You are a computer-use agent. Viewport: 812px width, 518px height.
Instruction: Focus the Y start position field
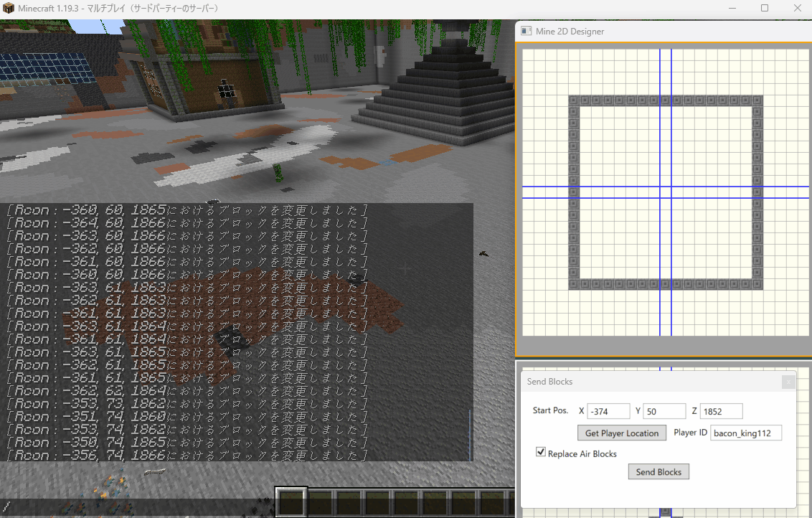(x=664, y=411)
